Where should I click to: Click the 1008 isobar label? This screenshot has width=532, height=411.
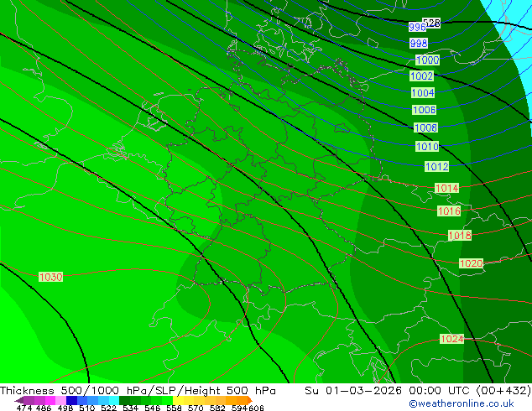(426, 127)
